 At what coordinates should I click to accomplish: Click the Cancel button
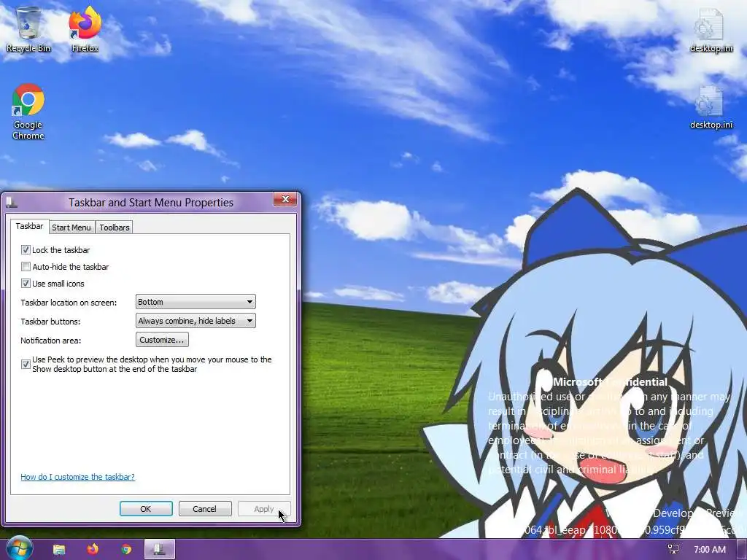205,508
